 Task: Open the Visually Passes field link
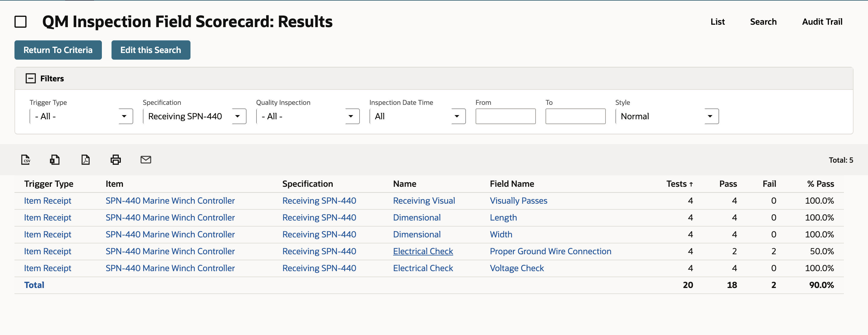click(x=518, y=201)
